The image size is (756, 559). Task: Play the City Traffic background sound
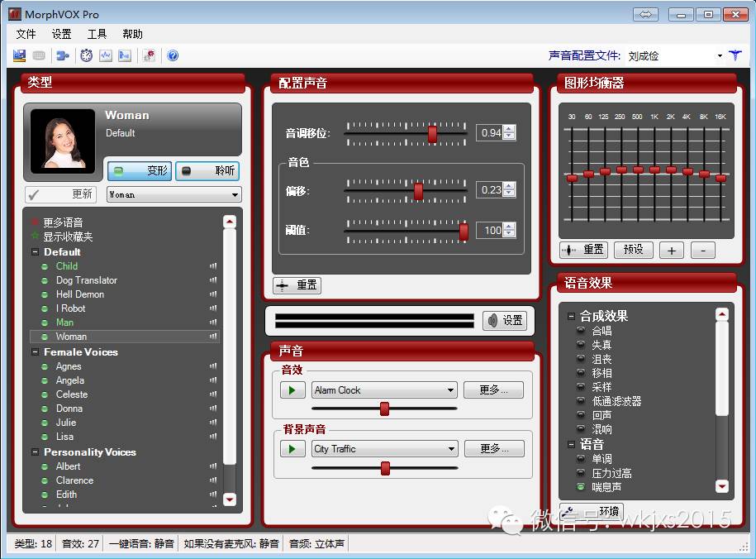pyautogui.click(x=292, y=449)
